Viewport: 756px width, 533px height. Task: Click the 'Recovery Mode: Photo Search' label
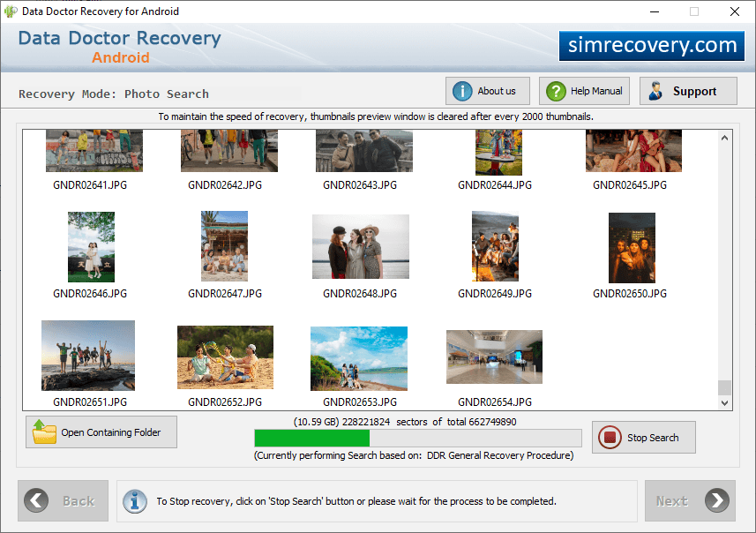coord(114,94)
